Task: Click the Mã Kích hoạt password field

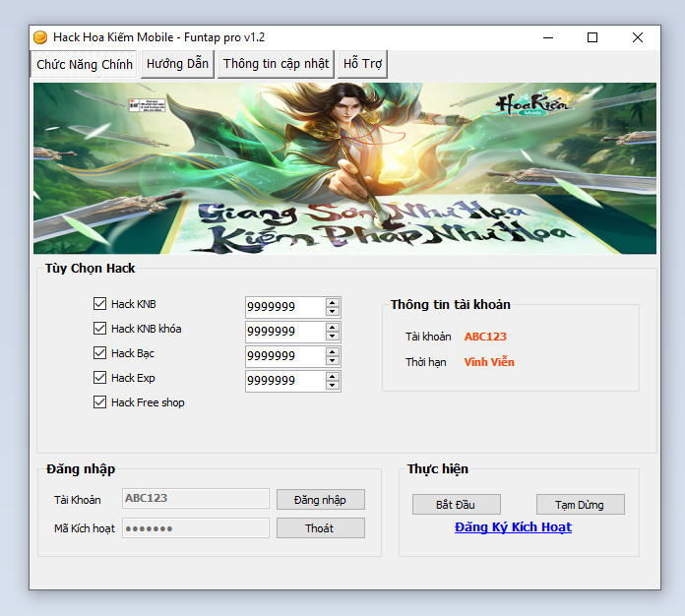Action: 195,528
